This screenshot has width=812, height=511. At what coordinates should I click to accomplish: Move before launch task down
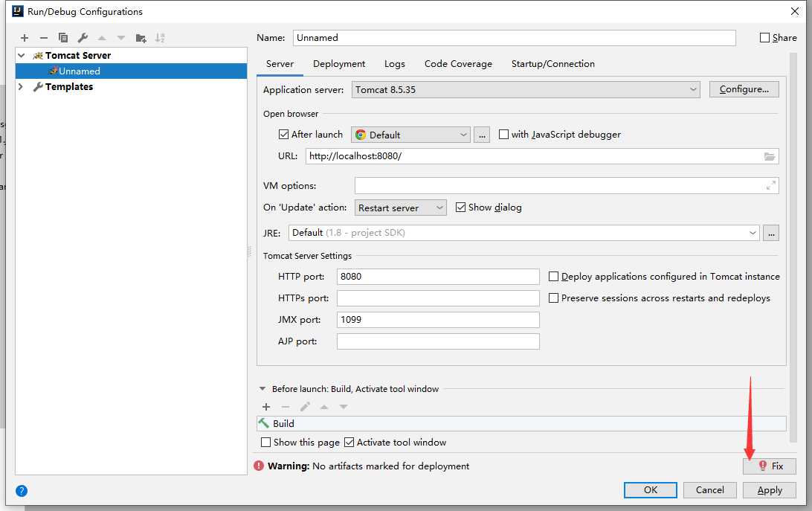pyautogui.click(x=344, y=407)
